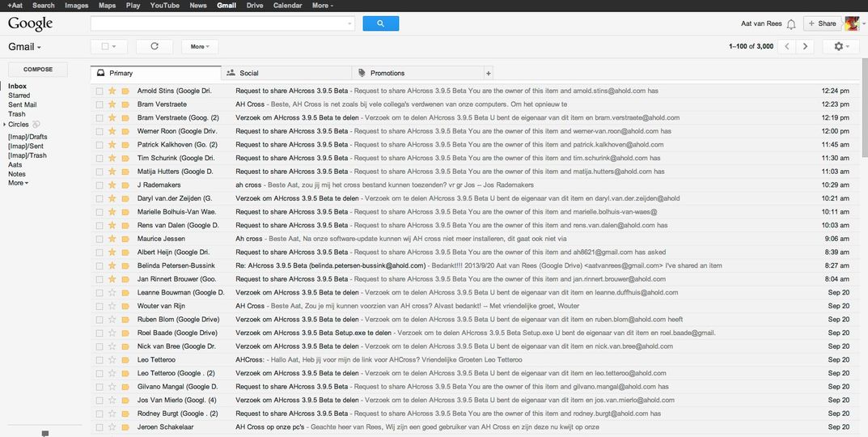
Task: Star the Wouter van Rijn message
Action: [112, 306]
